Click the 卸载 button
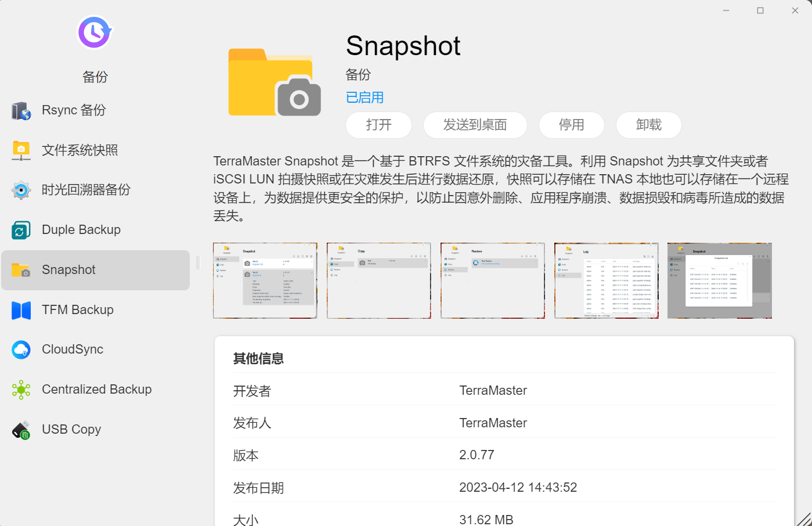Image resolution: width=812 pixels, height=526 pixels. pos(649,125)
